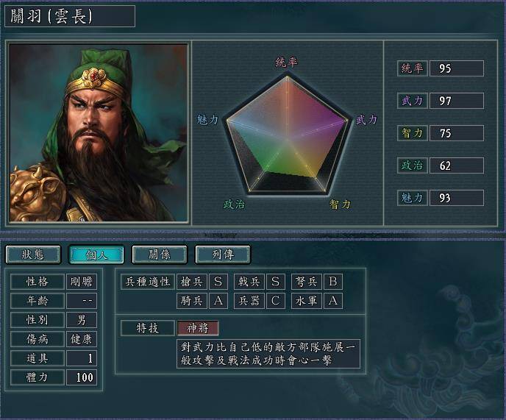Click the 武力 value field showing 97
The height and width of the screenshot is (420, 506).
coord(457,101)
